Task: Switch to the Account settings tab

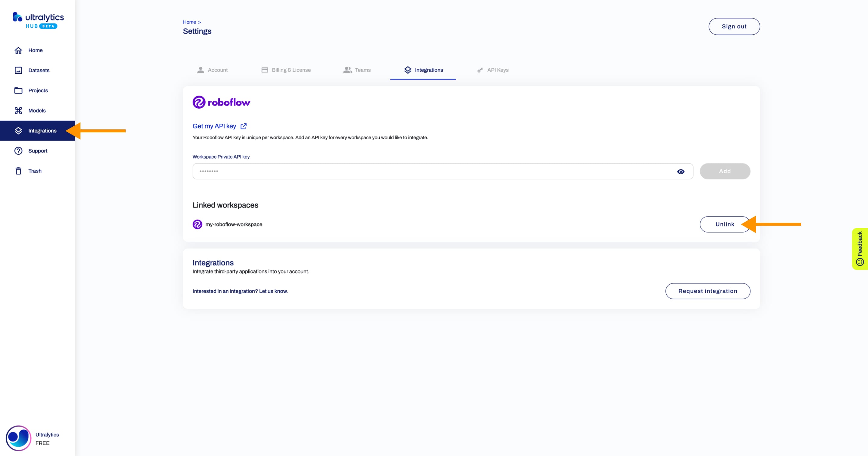Action: [x=218, y=69]
